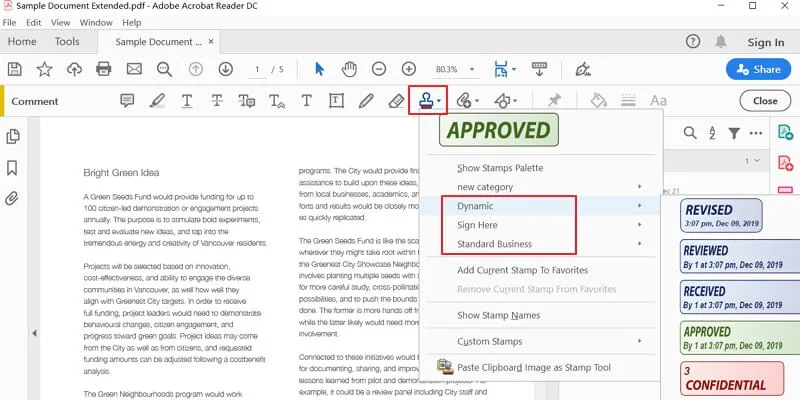The height and width of the screenshot is (400, 800).
Task: Pick the REVISED dynamic stamp
Action: 721,216
